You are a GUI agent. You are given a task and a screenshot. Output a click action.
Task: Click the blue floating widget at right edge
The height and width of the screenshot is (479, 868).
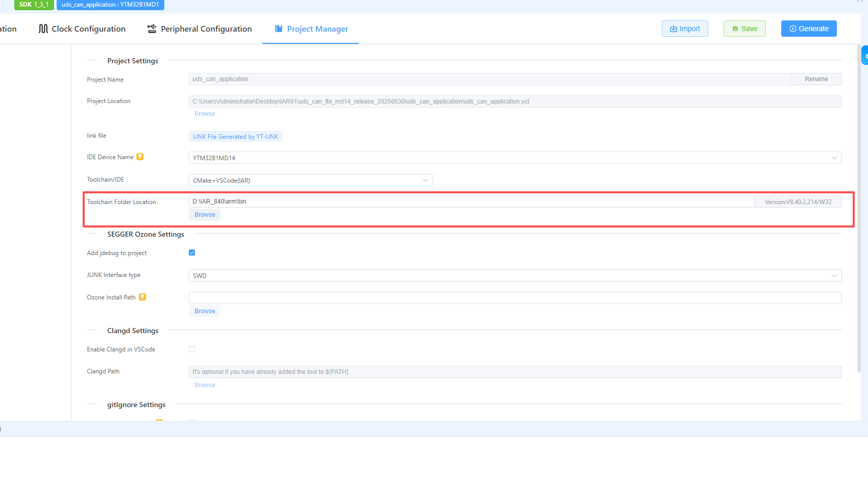click(x=864, y=56)
